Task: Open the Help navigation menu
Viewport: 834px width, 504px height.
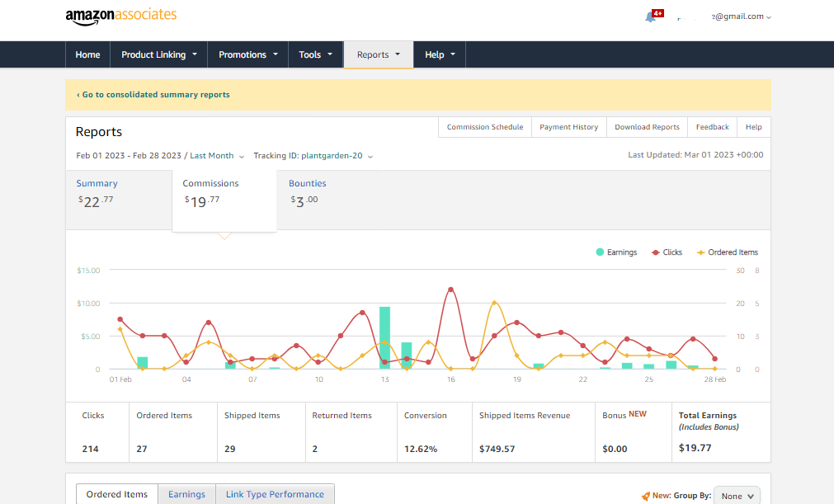Action: pos(440,54)
